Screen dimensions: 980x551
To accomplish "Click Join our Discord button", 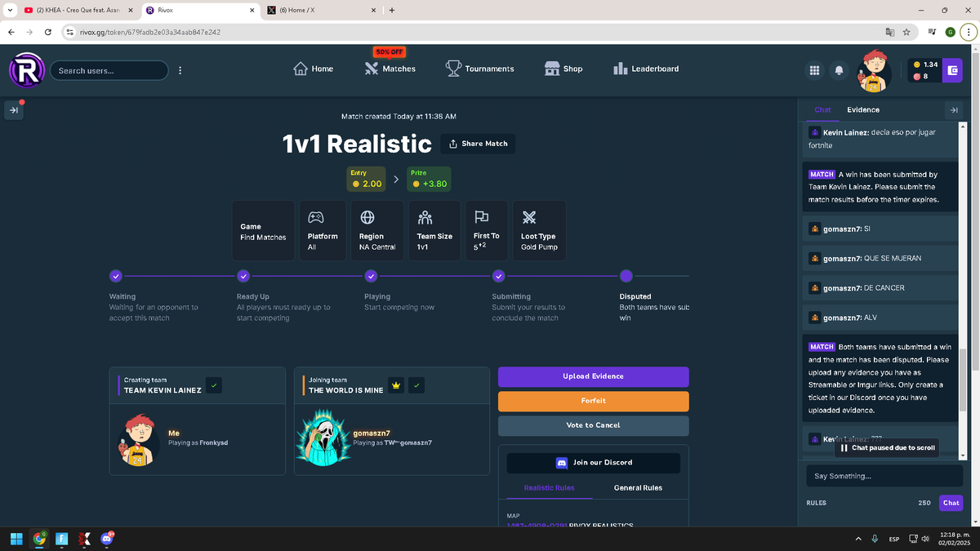I will (593, 463).
